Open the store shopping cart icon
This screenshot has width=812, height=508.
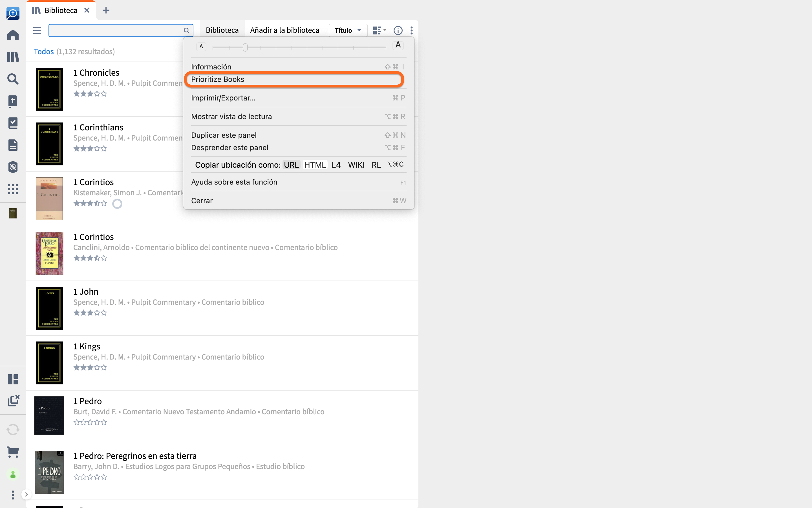(x=13, y=452)
